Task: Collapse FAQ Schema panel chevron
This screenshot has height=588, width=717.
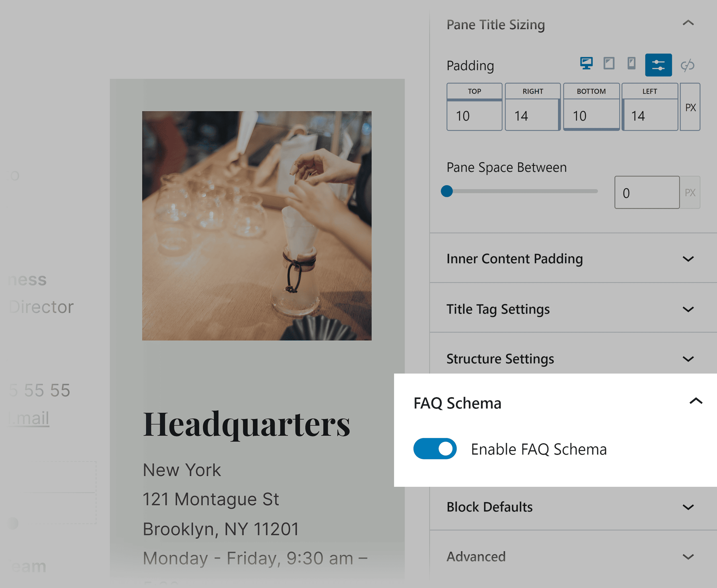Action: pyautogui.click(x=696, y=402)
